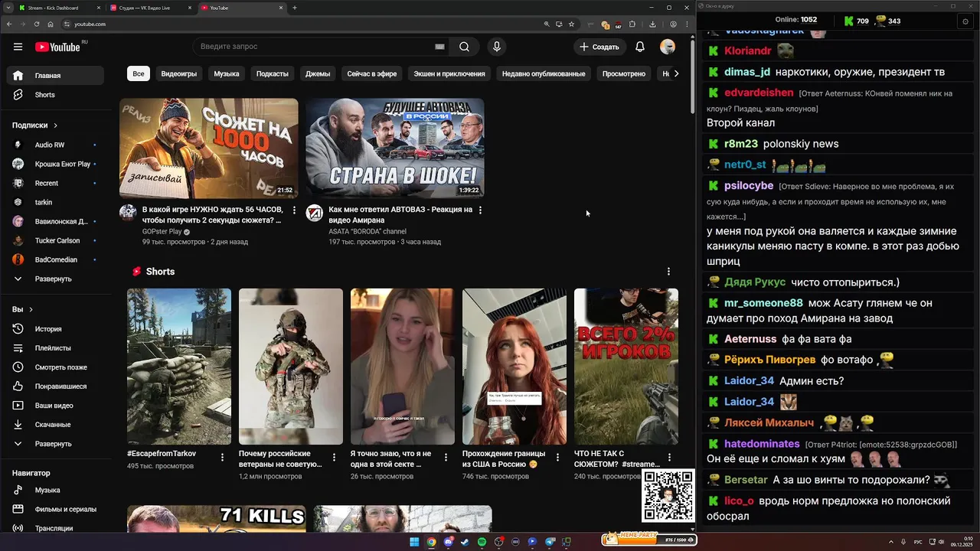Open Chrome tab search dropdown

click(x=9, y=8)
